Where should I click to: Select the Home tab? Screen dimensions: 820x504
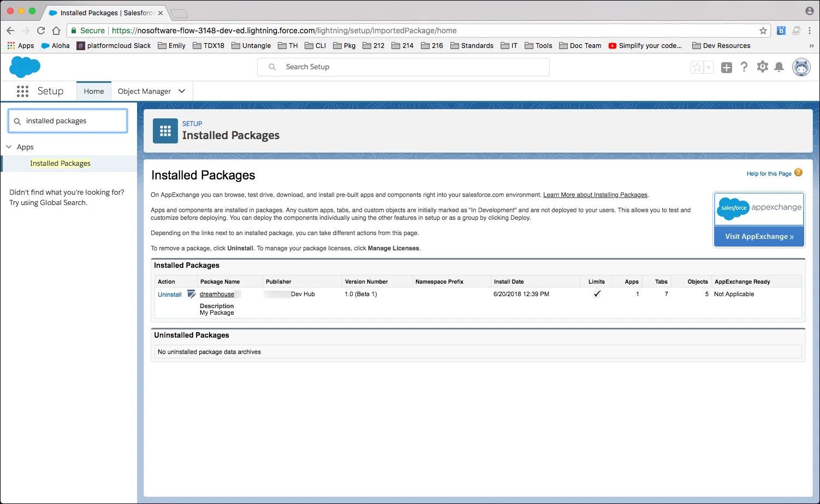(x=94, y=91)
